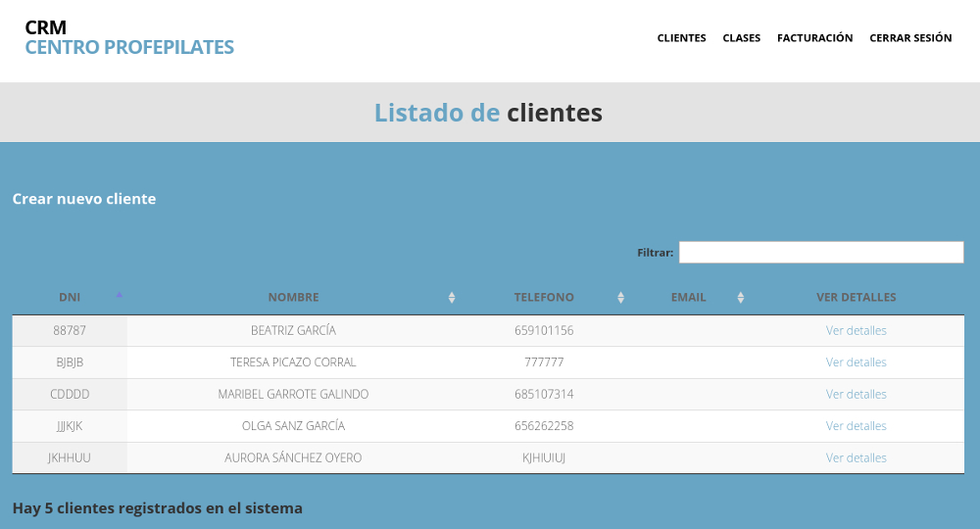Open Ver detalles for Beatriz García
The height and width of the screenshot is (529, 980).
[x=856, y=331]
